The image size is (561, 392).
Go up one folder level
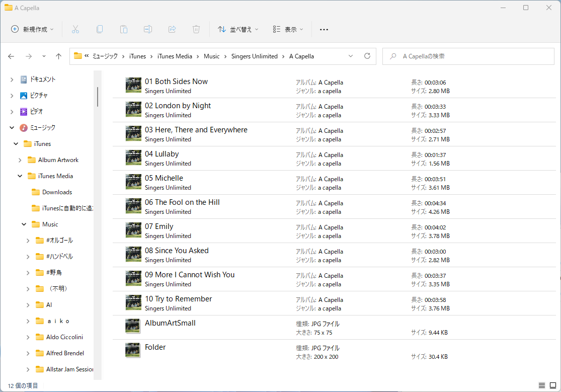[58, 56]
